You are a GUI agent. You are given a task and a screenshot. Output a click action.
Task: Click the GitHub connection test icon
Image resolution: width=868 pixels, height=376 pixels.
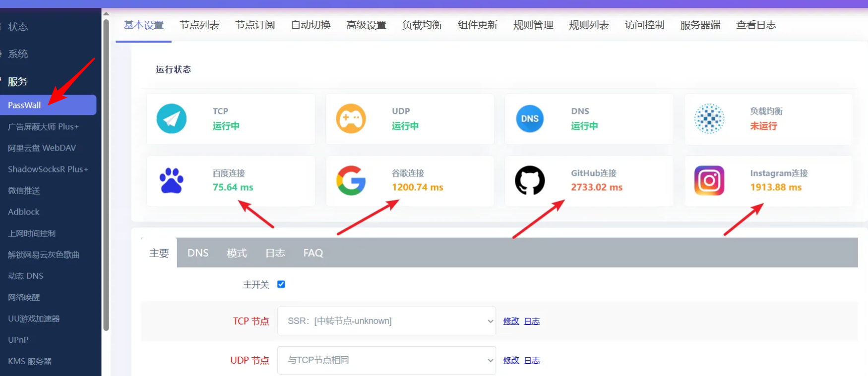tap(530, 181)
